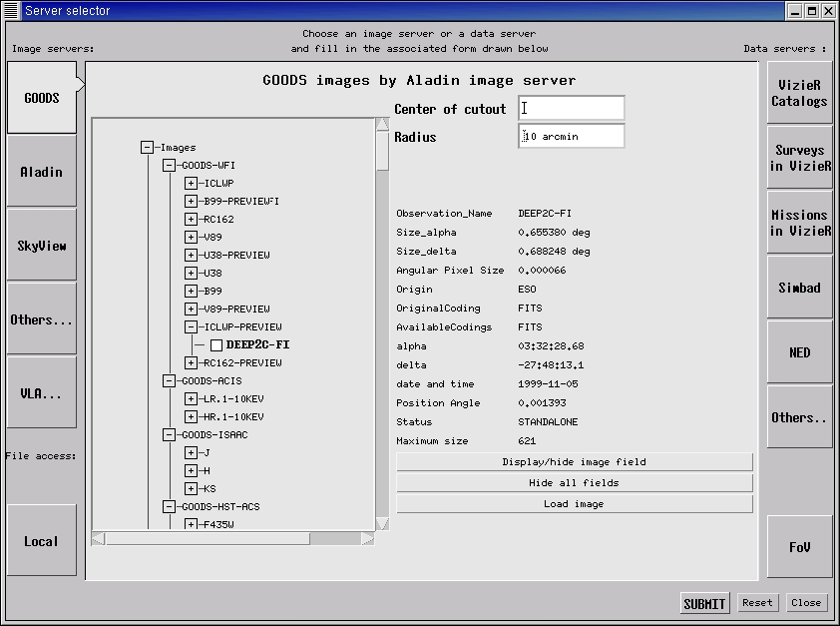
Task: Expand the V89 tree node
Action: coord(191,237)
